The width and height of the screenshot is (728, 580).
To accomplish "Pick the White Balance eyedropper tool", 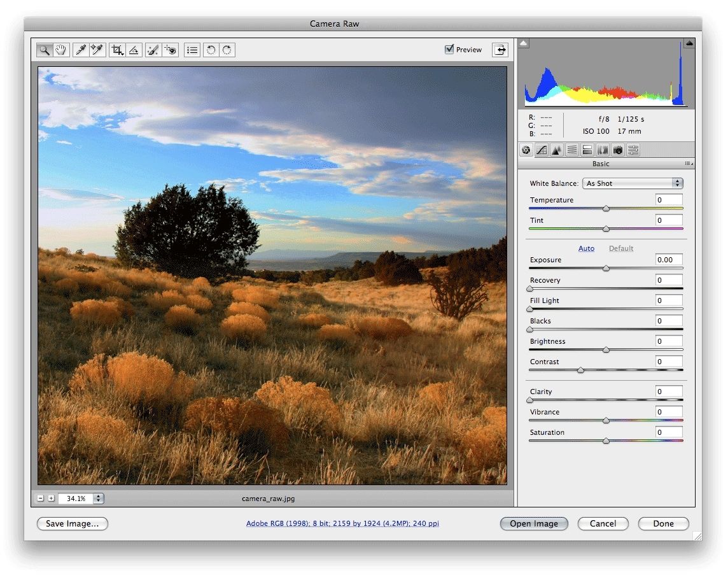I will [x=81, y=50].
